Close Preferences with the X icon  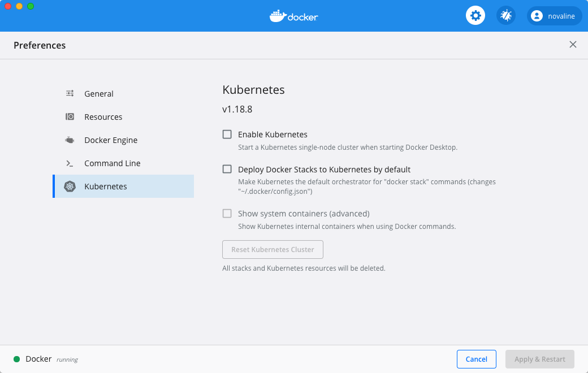[573, 45]
